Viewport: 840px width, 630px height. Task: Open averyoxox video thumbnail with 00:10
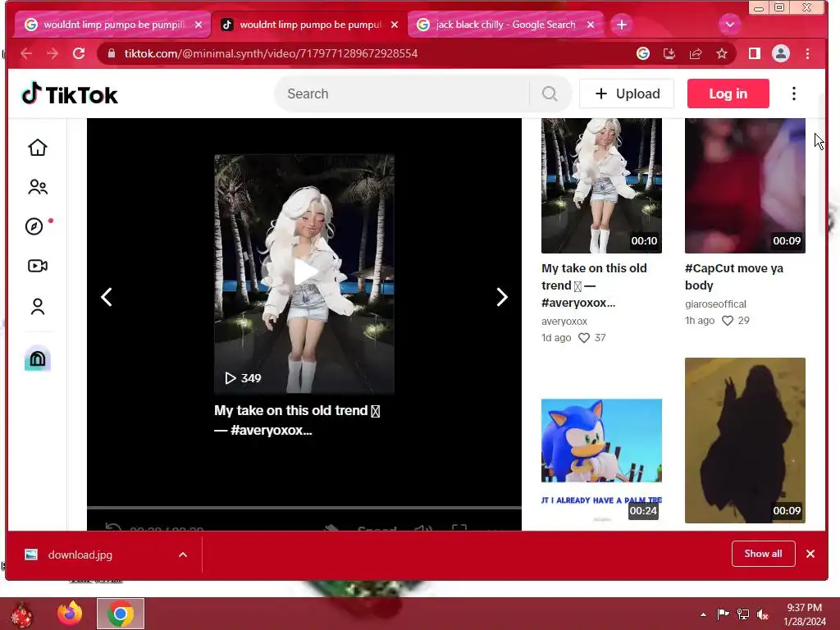pyautogui.click(x=601, y=185)
